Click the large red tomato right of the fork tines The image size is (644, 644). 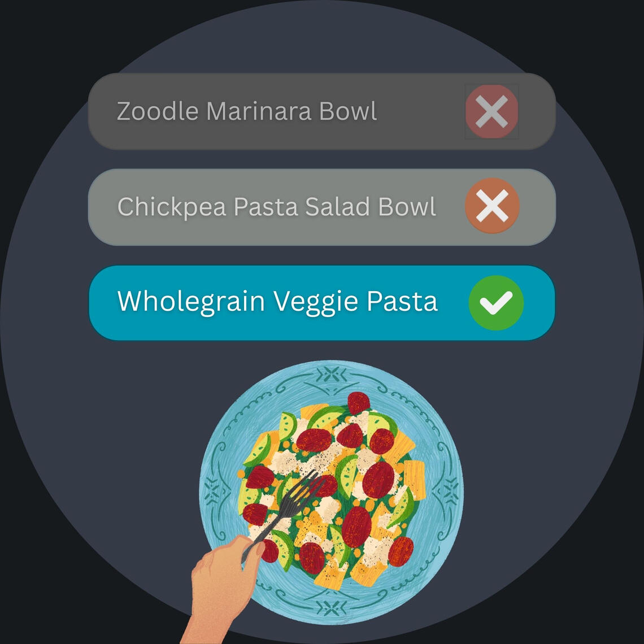(378, 480)
